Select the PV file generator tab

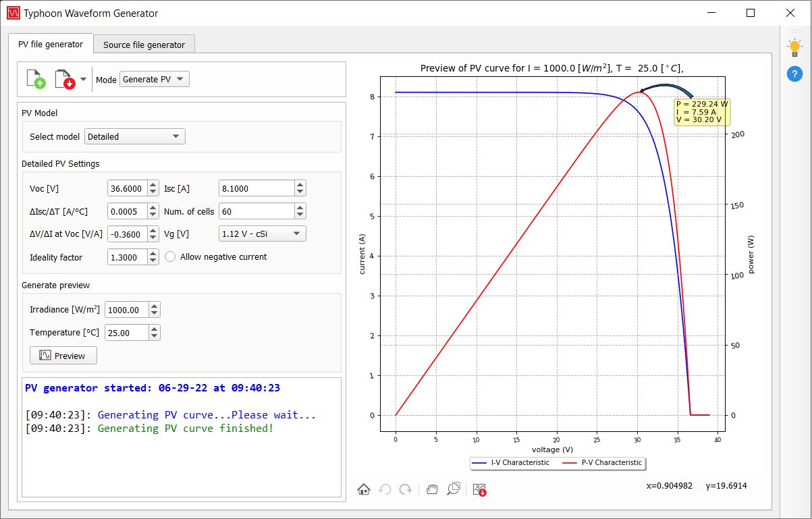tap(51, 45)
